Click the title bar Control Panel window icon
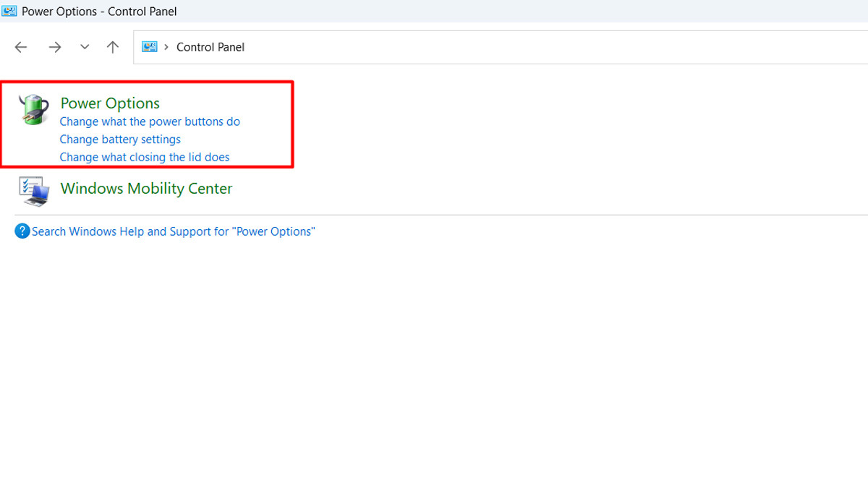This screenshot has height=488, width=868. (x=9, y=11)
